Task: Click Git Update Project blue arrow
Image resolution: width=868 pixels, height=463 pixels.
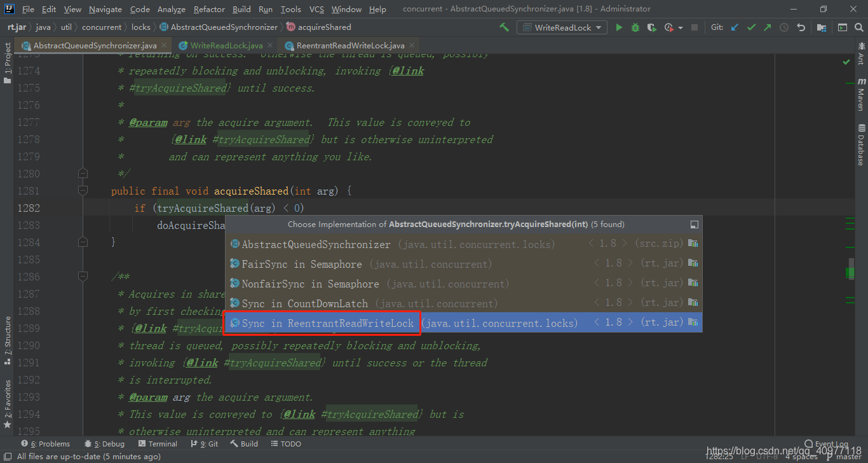Action: pyautogui.click(x=735, y=27)
